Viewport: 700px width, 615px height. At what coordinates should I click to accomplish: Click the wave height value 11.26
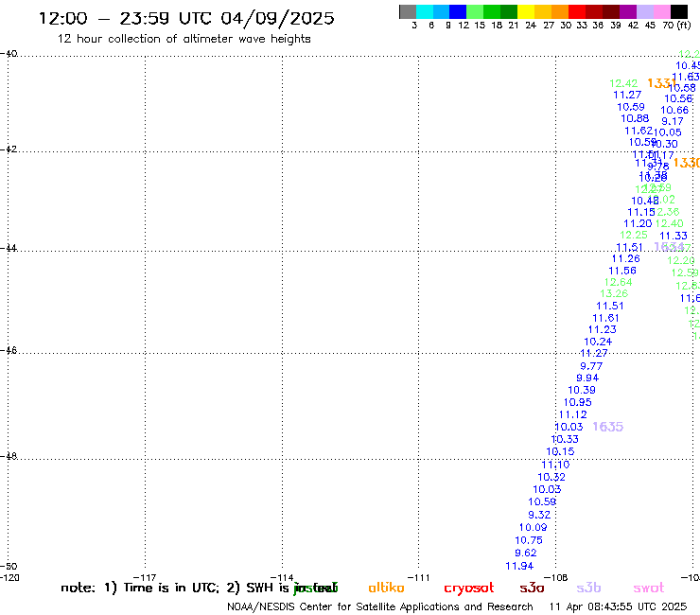point(625,258)
